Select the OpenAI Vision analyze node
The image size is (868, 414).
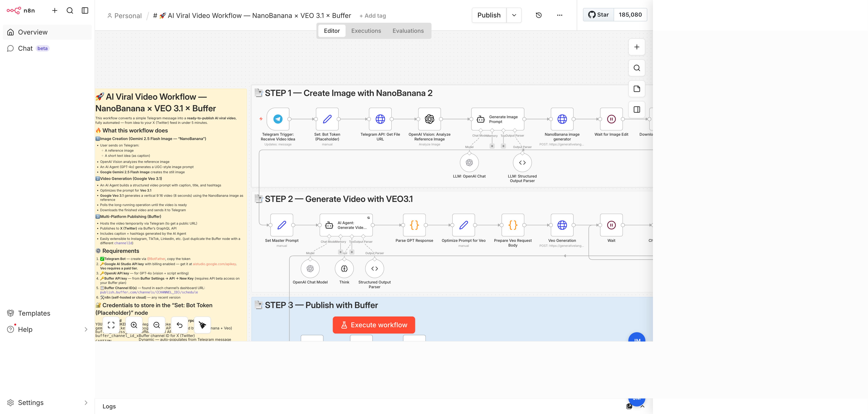[x=429, y=119]
